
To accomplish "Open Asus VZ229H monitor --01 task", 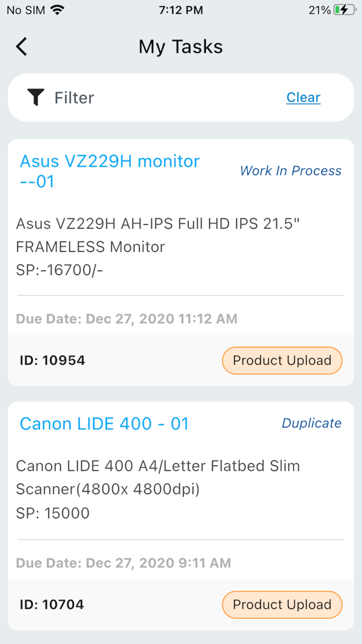I will point(110,171).
